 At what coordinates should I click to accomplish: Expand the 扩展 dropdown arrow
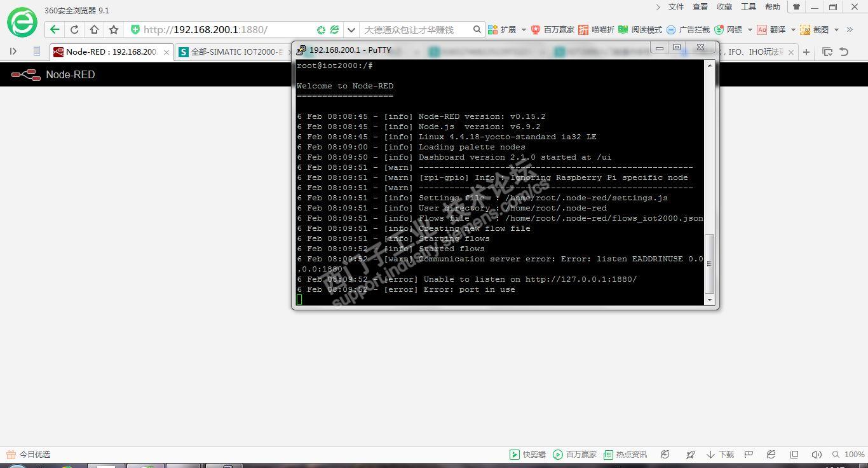coord(524,30)
